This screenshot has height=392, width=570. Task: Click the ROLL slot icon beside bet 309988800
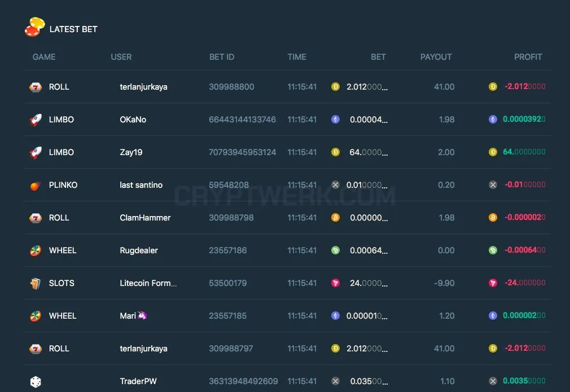coord(35,87)
